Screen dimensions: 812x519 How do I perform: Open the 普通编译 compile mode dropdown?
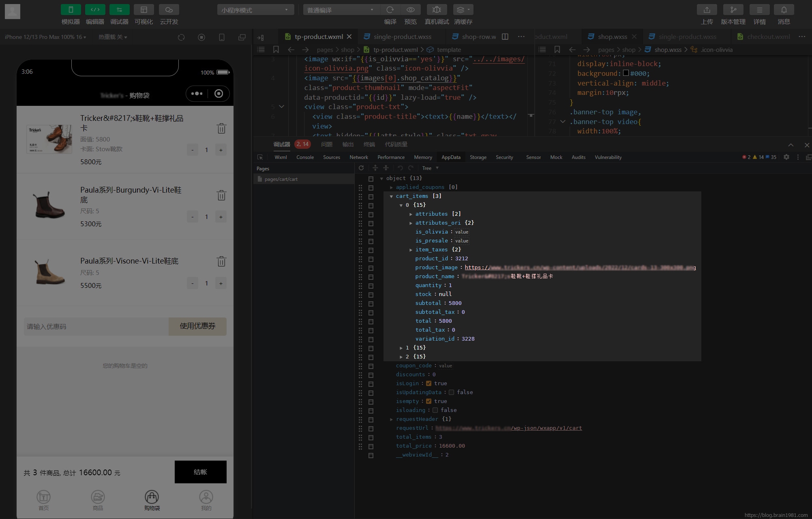(x=341, y=10)
